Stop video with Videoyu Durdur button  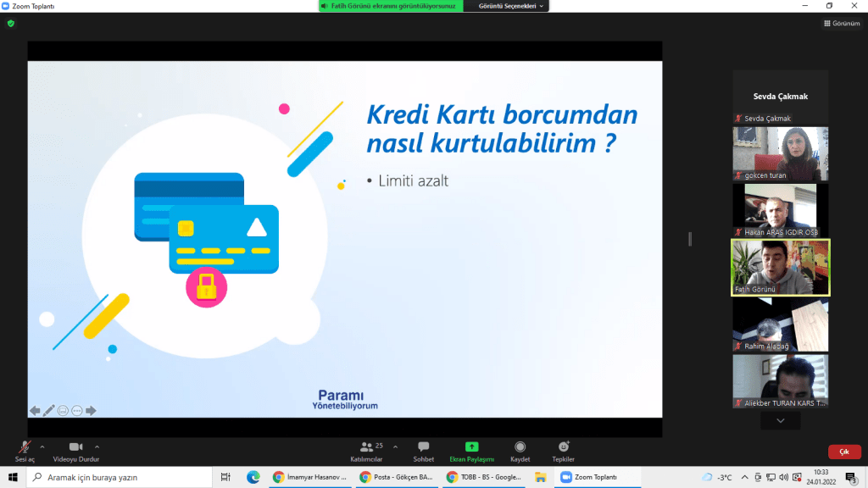[75, 447]
